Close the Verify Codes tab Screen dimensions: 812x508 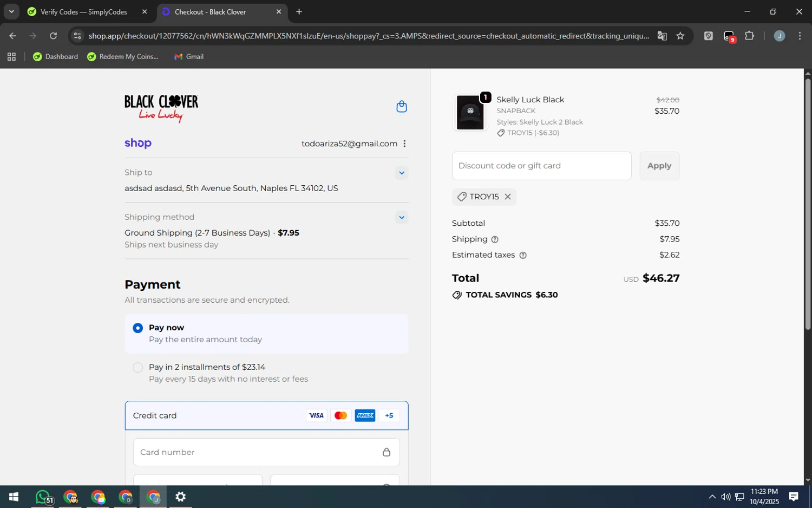[145, 12]
